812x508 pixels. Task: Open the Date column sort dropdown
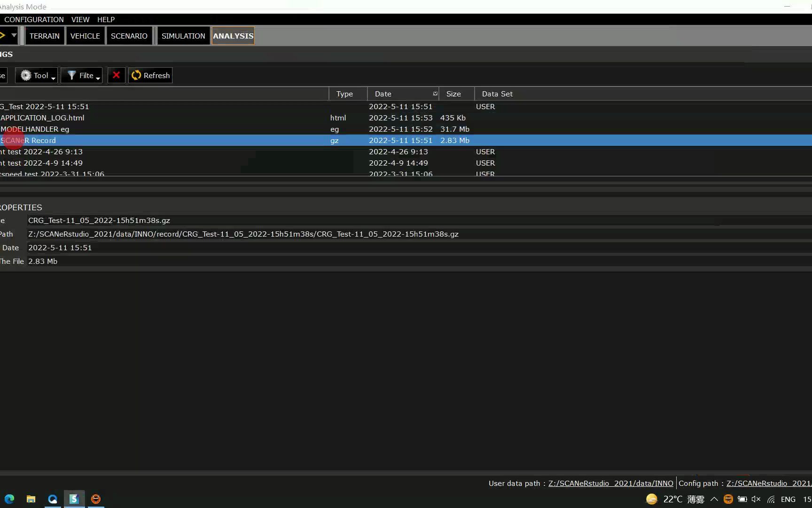coord(435,94)
